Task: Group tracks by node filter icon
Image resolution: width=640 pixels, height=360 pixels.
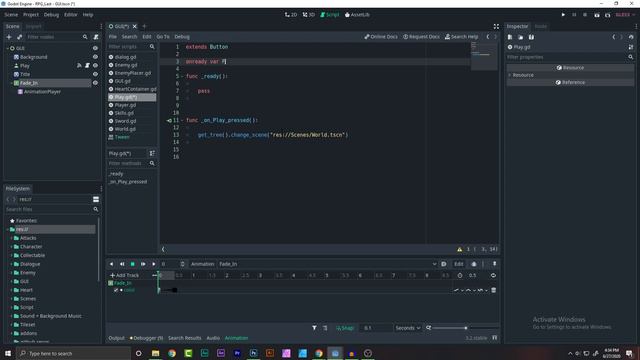Action: point(325,328)
